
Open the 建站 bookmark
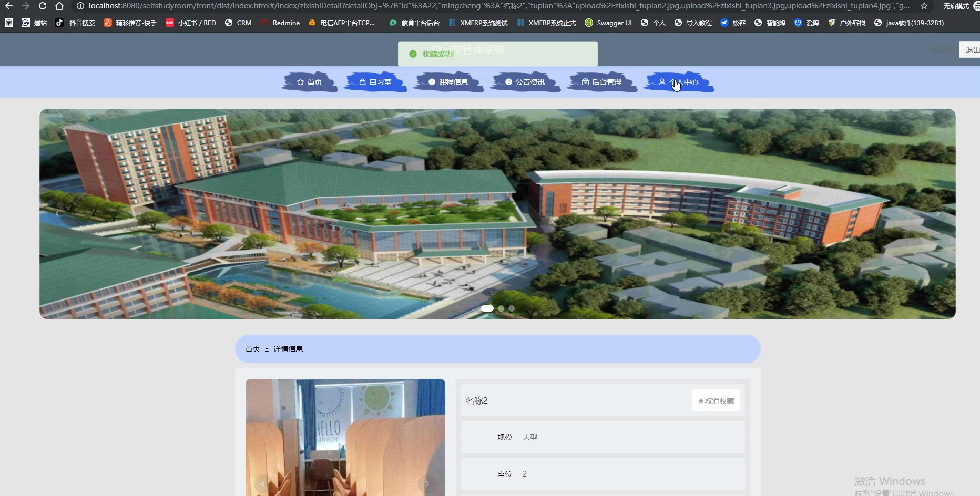[x=34, y=23]
